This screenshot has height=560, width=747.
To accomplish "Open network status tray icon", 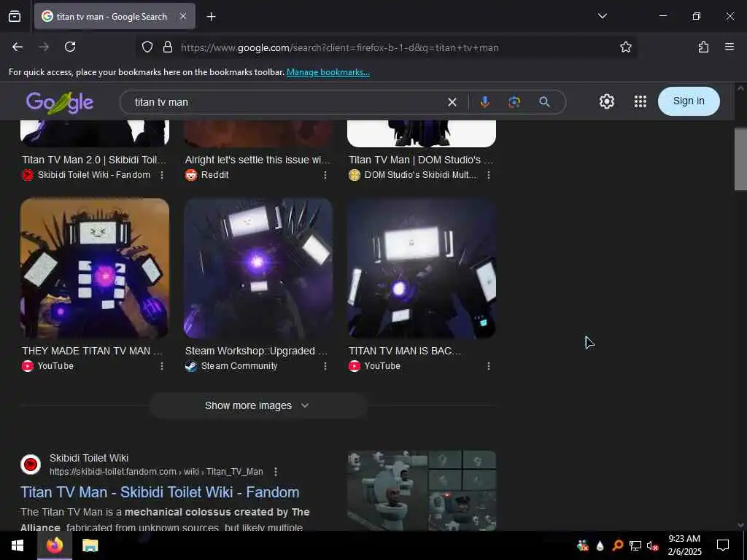I will coord(635,545).
